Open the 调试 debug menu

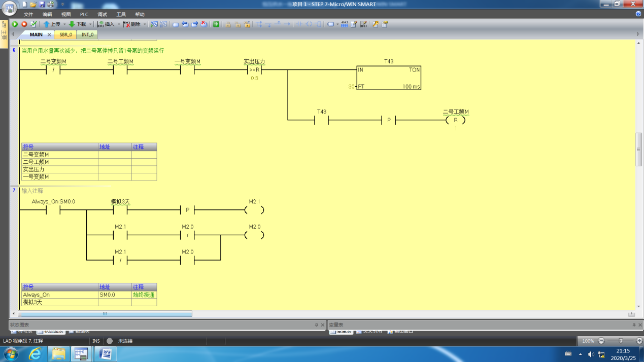click(x=103, y=14)
